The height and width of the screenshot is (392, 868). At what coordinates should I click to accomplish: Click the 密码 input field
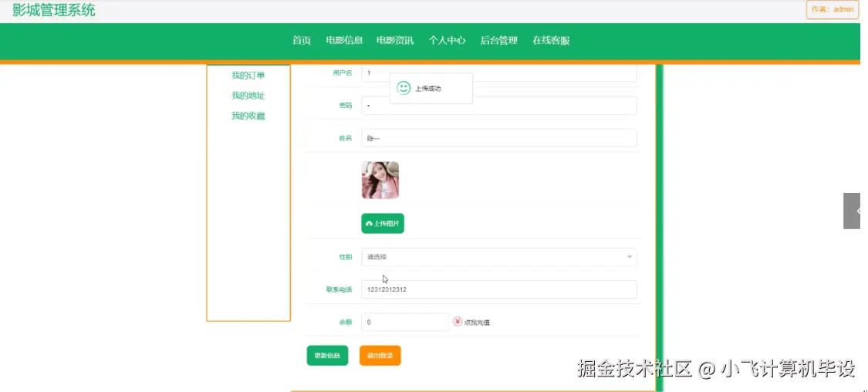[498, 106]
